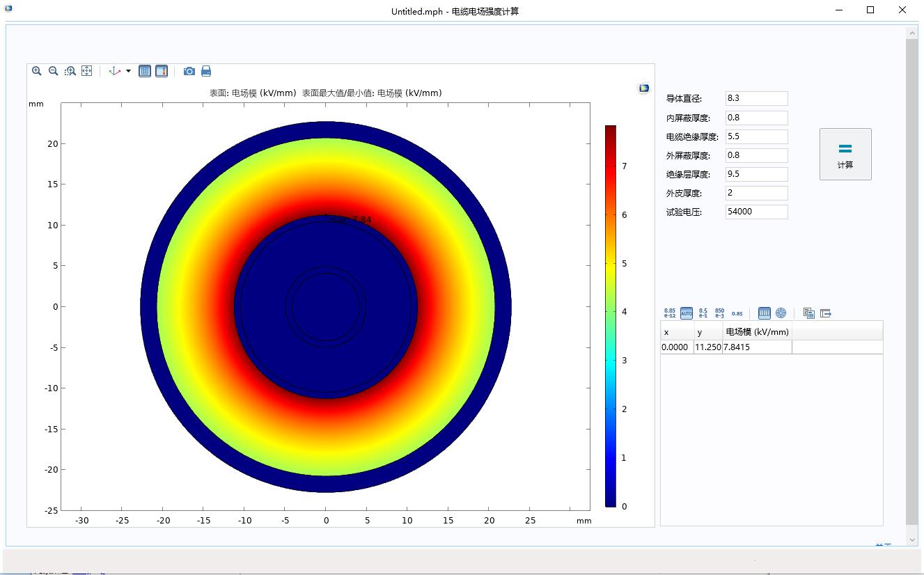Open the view orientation dropdown arrow
Image resolution: width=924 pixels, height=575 pixels.
[128, 71]
